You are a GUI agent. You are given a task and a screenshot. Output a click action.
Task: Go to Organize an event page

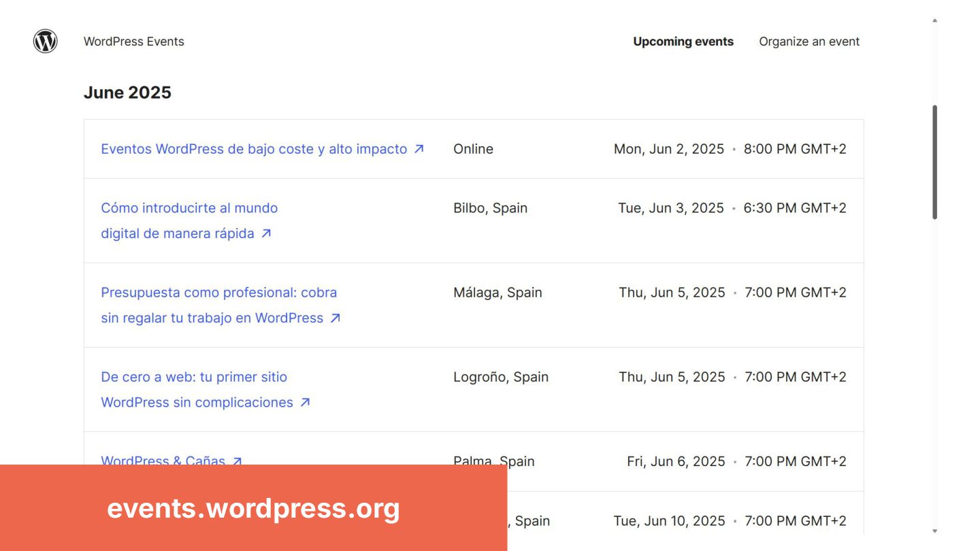click(x=809, y=41)
